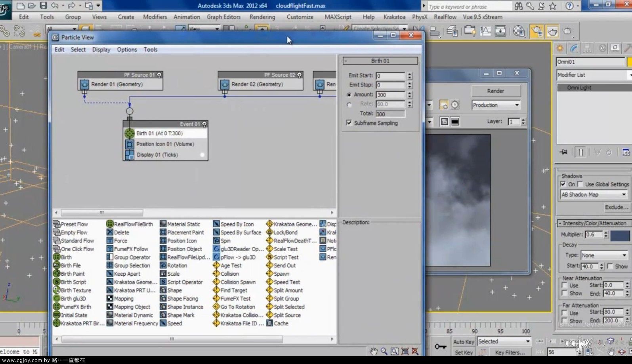Image resolution: width=632 pixels, height=364 pixels.
Task: Choose the Spawn test in depot
Action: pos(277,274)
